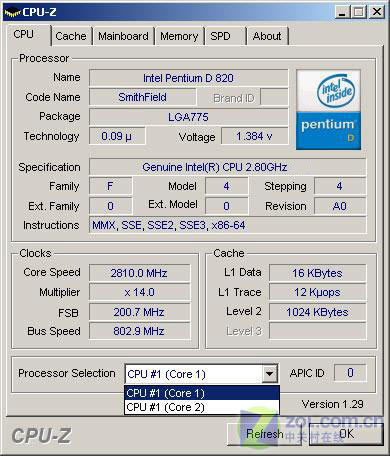Click the APIC ID value box
The width and height of the screenshot is (390, 456).
(x=350, y=373)
